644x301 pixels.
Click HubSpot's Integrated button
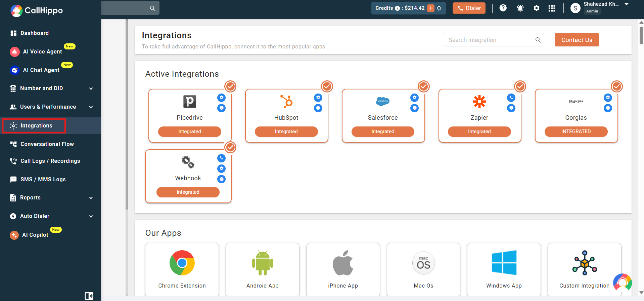click(286, 131)
